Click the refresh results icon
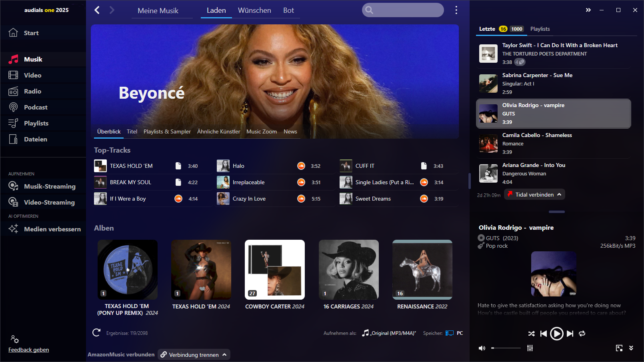 96,333
